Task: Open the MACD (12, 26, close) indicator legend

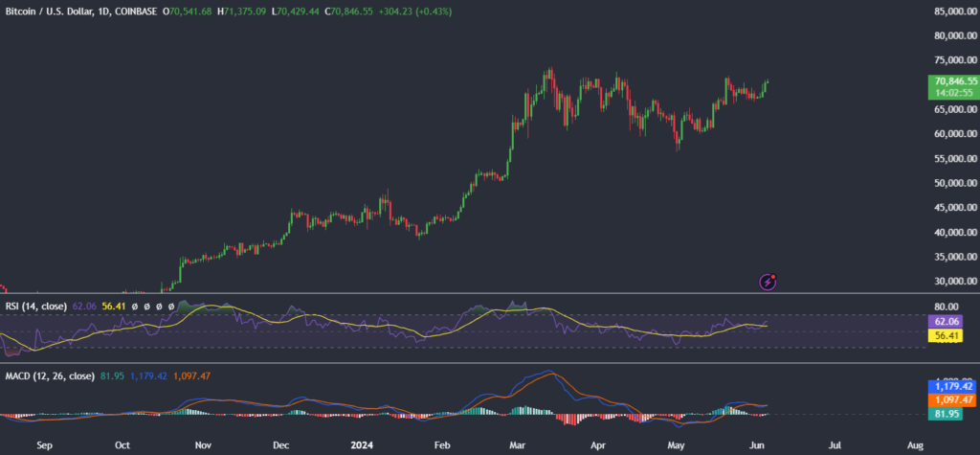Action: tap(50, 376)
